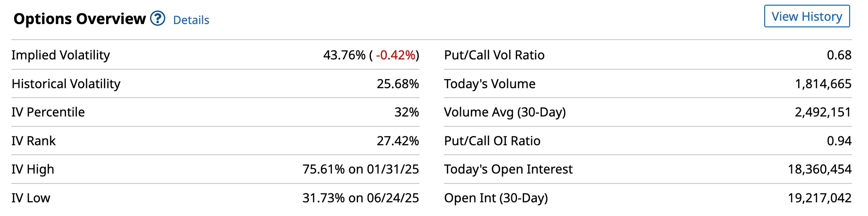
Task: Select the IV Percentile label
Action: pos(48,112)
